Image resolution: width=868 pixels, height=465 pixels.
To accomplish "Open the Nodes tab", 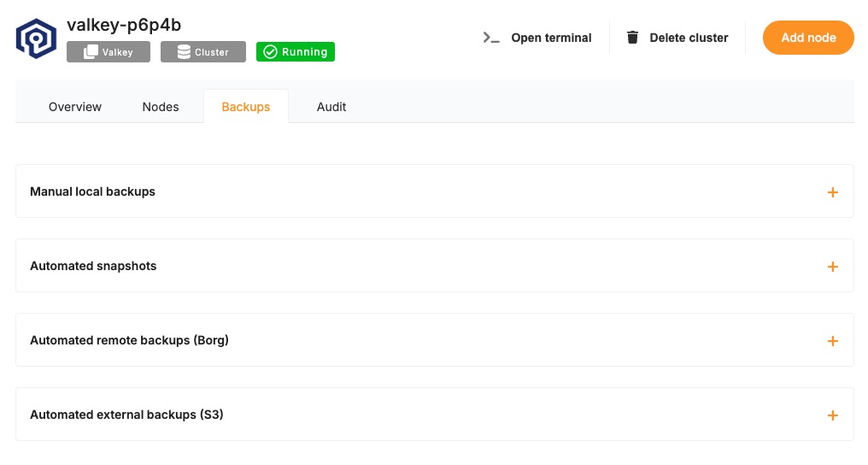I will (x=161, y=107).
